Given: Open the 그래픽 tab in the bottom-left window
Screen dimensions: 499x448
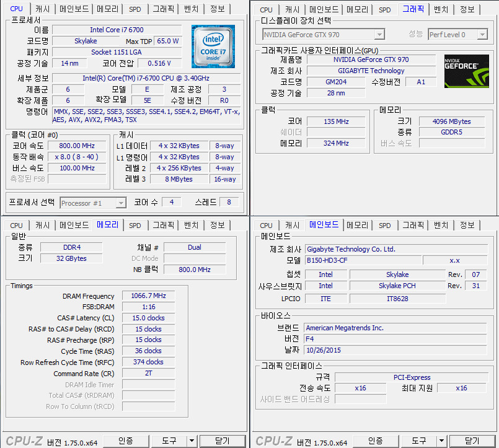Looking at the screenshot, I should click(x=164, y=226).
